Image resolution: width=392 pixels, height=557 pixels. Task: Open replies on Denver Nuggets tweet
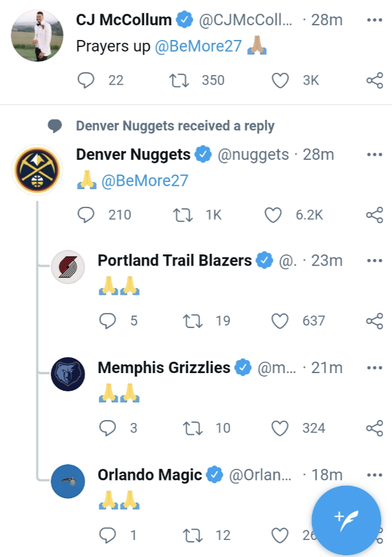click(x=86, y=215)
